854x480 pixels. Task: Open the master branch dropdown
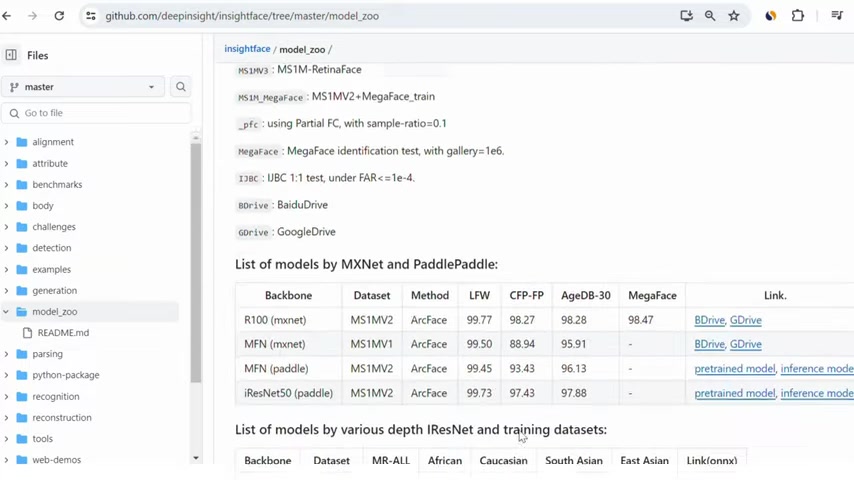click(x=83, y=87)
